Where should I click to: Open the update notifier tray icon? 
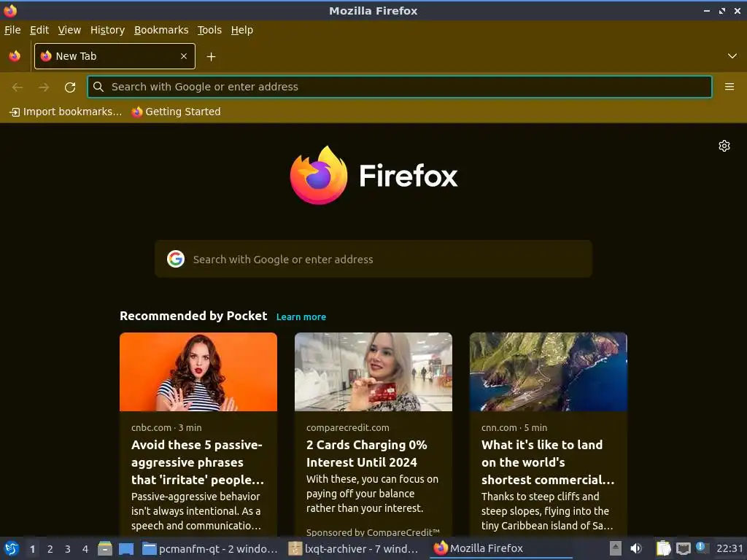[702, 547]
